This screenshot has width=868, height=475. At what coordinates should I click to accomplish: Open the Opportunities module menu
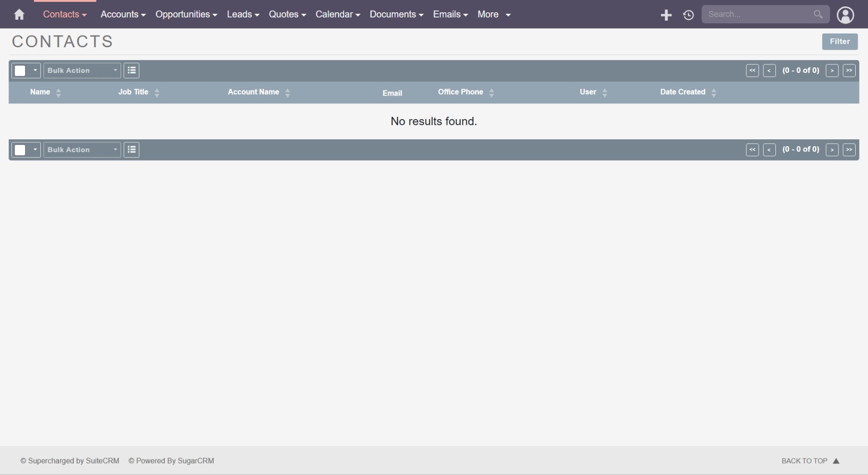186,14
